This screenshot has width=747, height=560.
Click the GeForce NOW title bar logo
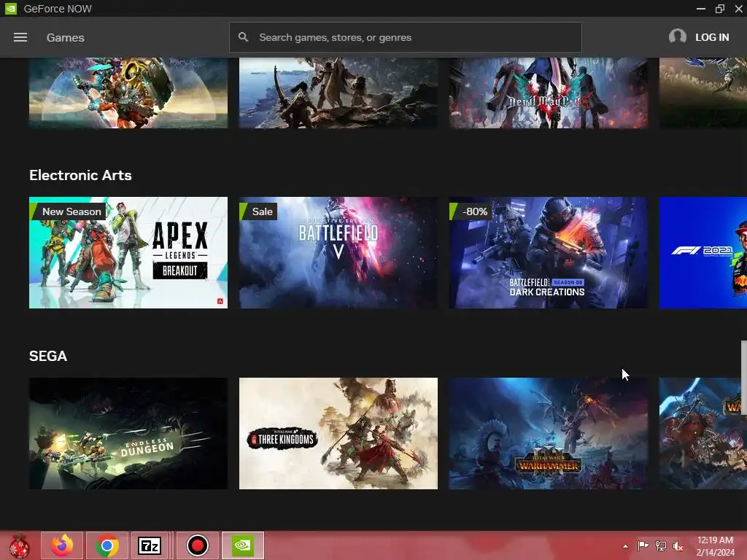(x=10, y=9)
